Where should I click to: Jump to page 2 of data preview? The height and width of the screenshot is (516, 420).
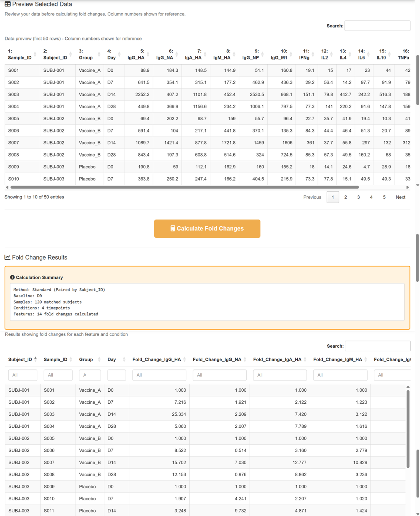coord(345,197)
